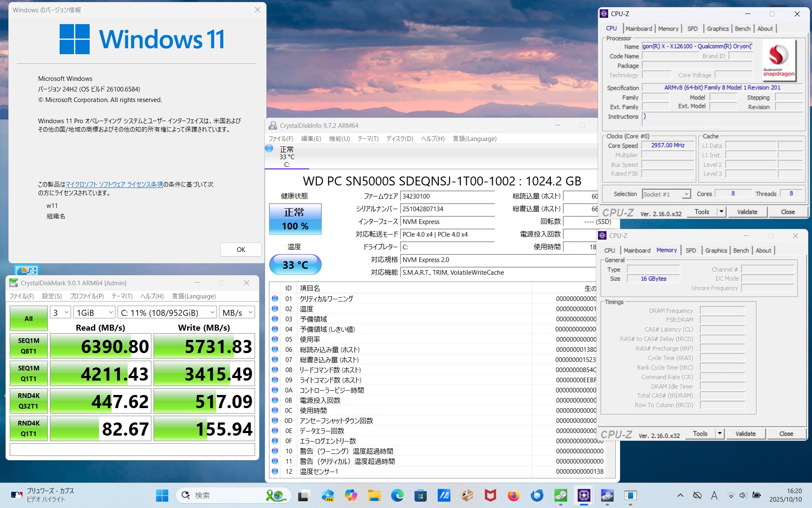Click the 正常 100% health status box

[x=295, y=219]
